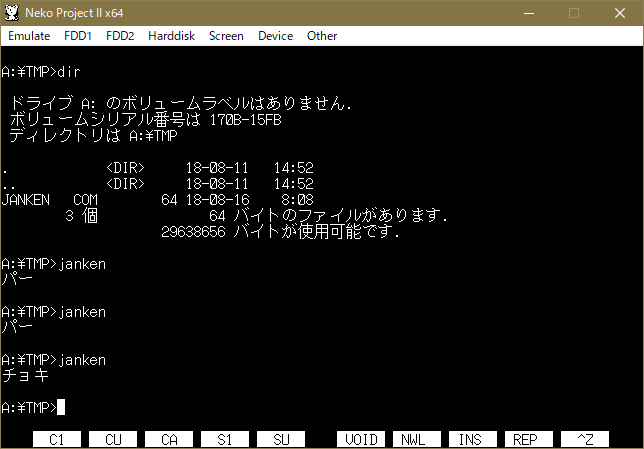Click the blinking cursor at the command prompt
644x449 pixels.
pos(61,407)
